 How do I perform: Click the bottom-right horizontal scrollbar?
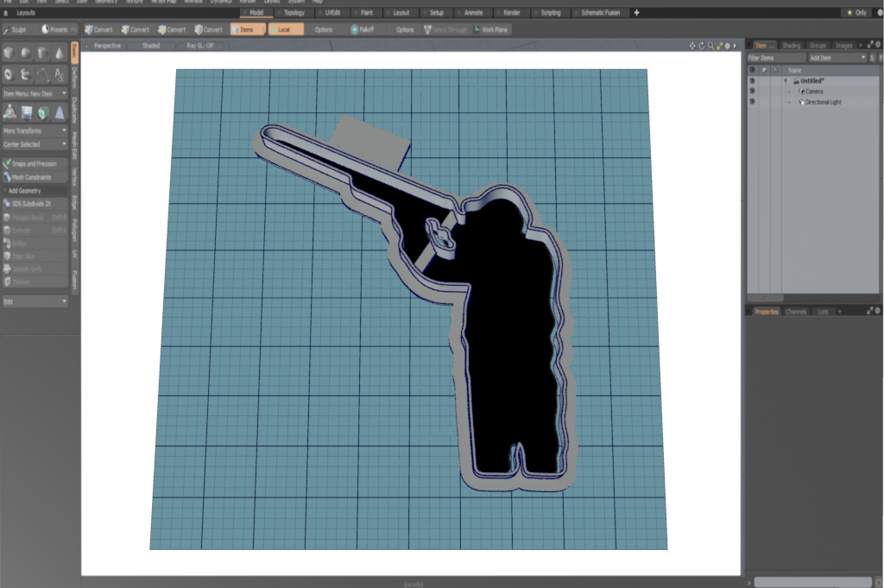[812, 582]
